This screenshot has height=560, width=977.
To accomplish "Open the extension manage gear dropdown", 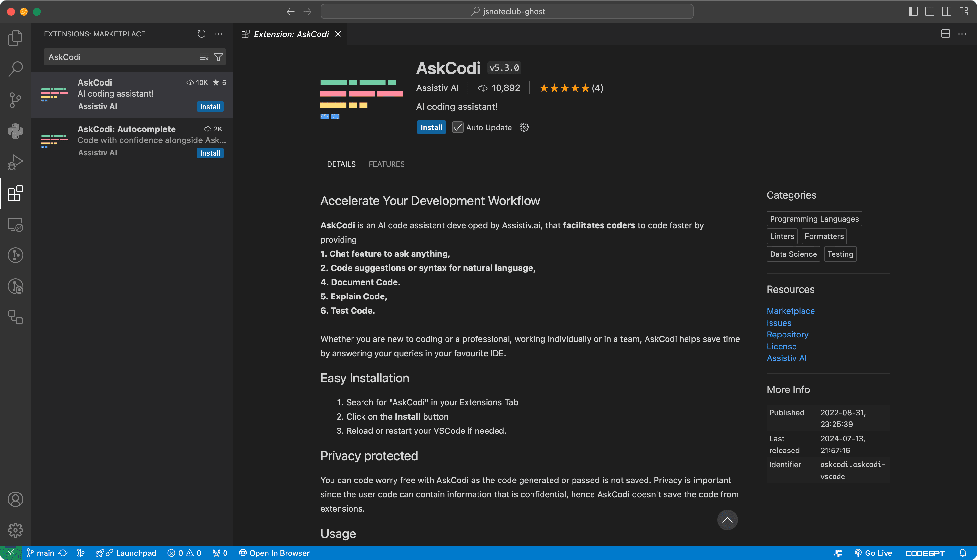I will click(524, 127).
